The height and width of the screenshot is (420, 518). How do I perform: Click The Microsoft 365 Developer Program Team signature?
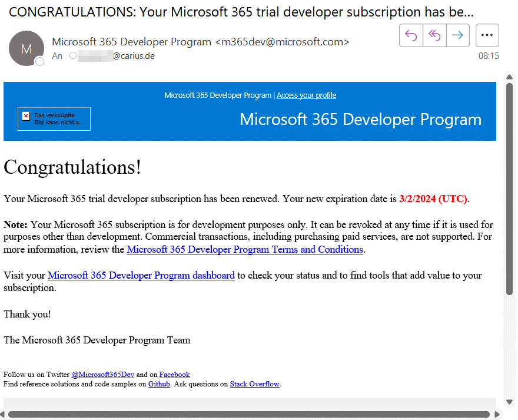click(x=97, y=340)
